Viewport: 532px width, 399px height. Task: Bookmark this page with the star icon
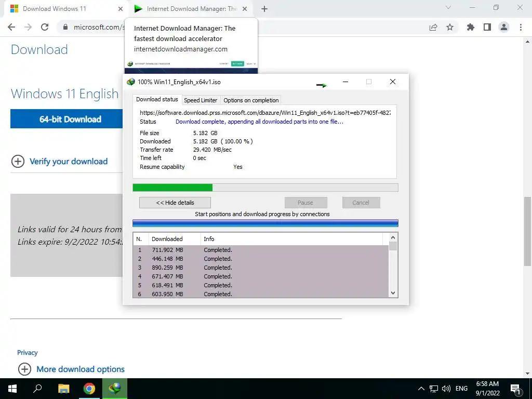(x=450, y=27)
